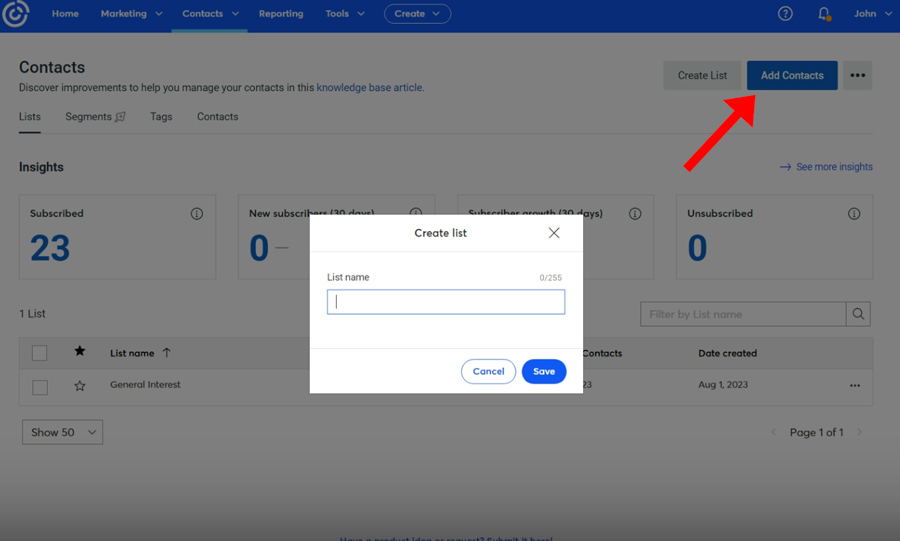Screen dimensions: 900x541
Task: Open the Create dropdown button
Action: click(x=417, y=14)
